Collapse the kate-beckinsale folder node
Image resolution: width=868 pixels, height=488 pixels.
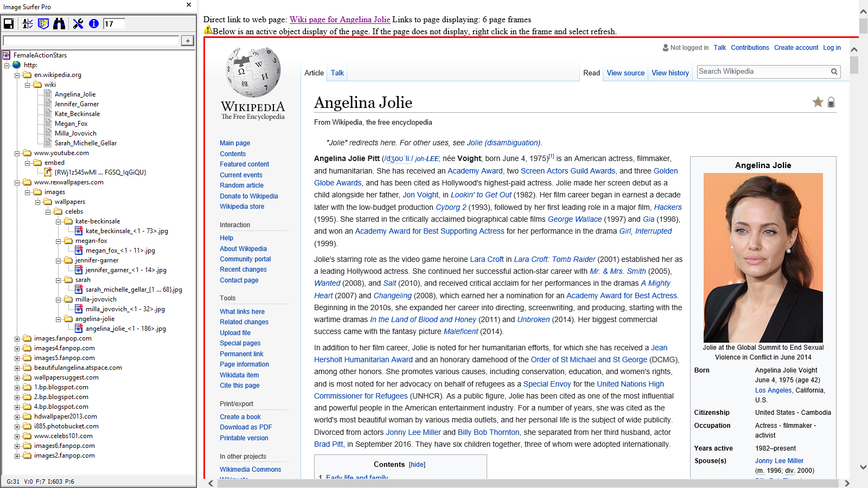[58, 222]
